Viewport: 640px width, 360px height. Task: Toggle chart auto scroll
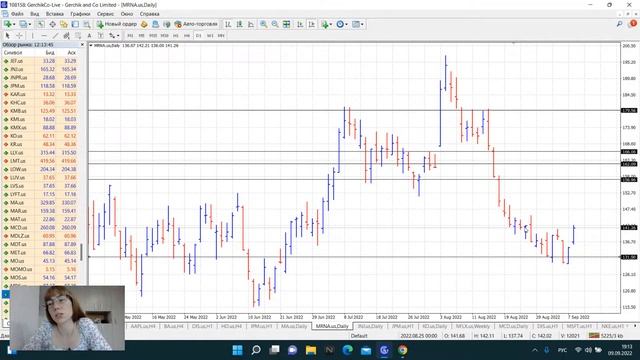coord(300,24)
